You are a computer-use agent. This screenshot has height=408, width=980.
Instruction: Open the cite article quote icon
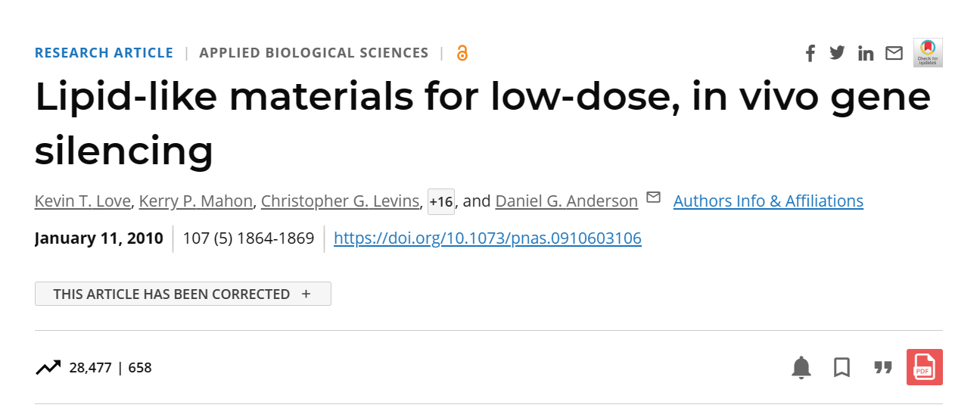pyautogui.click(x=882, y=368)
